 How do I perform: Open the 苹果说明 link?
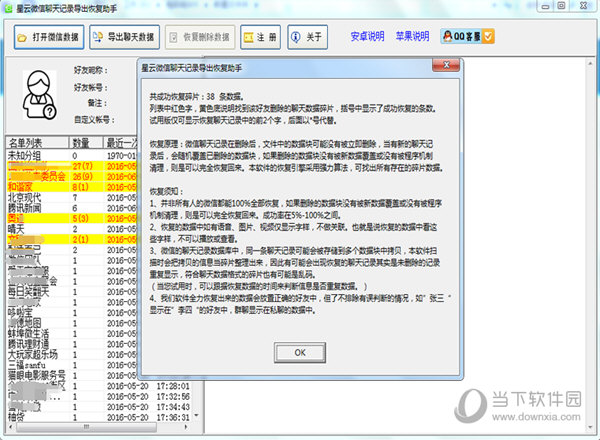412,36
